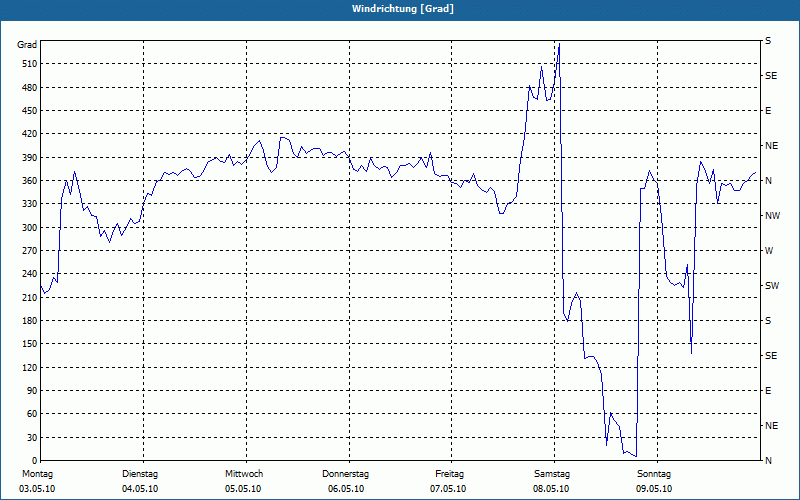800x500 pixels.
Task: Click the 510 y-axis value
Action: [30, 64]
